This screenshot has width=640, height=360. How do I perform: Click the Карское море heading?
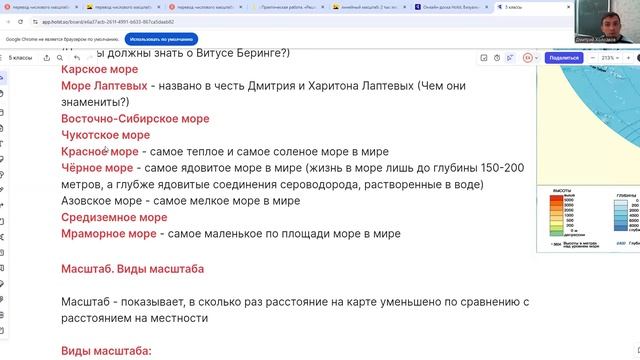point(100,69)
